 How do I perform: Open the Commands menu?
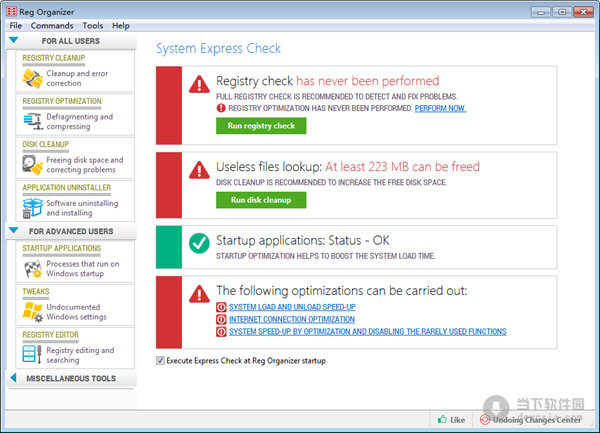tap(51, 25)
